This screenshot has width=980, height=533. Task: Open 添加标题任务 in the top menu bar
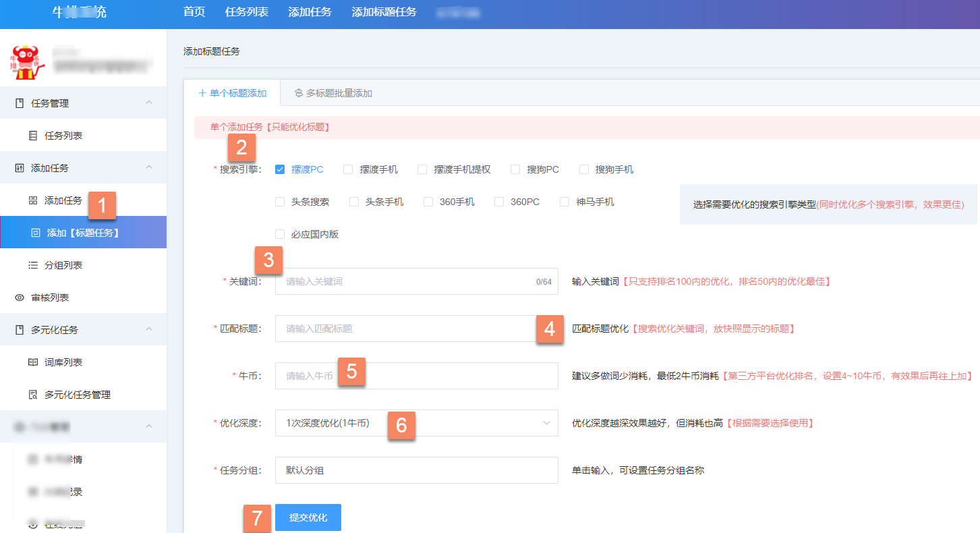383,11
